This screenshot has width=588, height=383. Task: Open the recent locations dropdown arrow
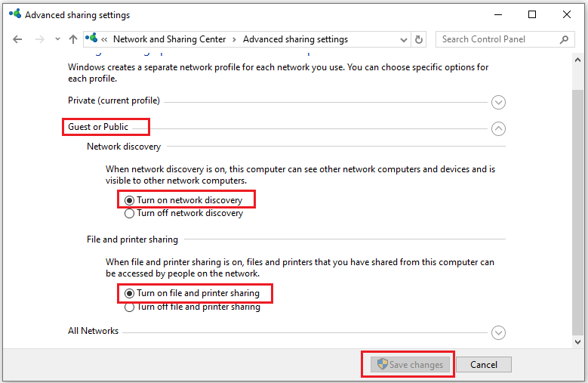[x=57, y=40]
